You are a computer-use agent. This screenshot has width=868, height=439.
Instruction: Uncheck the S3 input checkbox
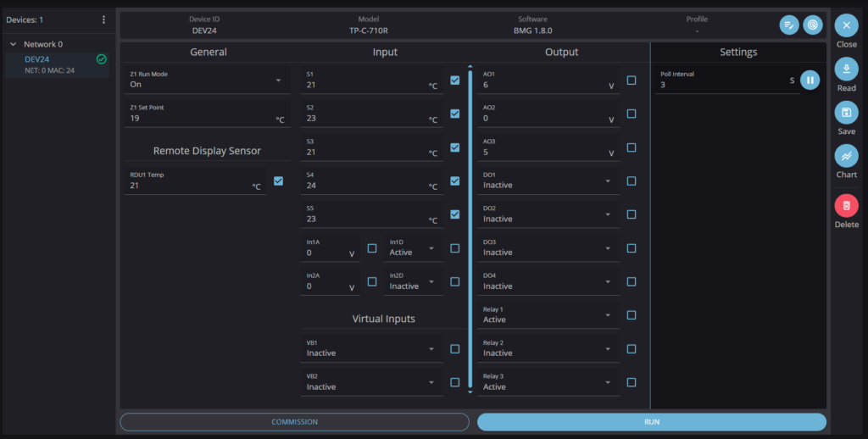(x=454, y=147)
